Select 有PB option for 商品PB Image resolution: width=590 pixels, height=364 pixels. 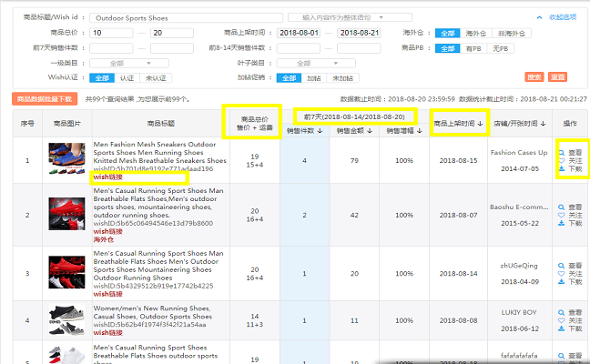pos(473,48)
